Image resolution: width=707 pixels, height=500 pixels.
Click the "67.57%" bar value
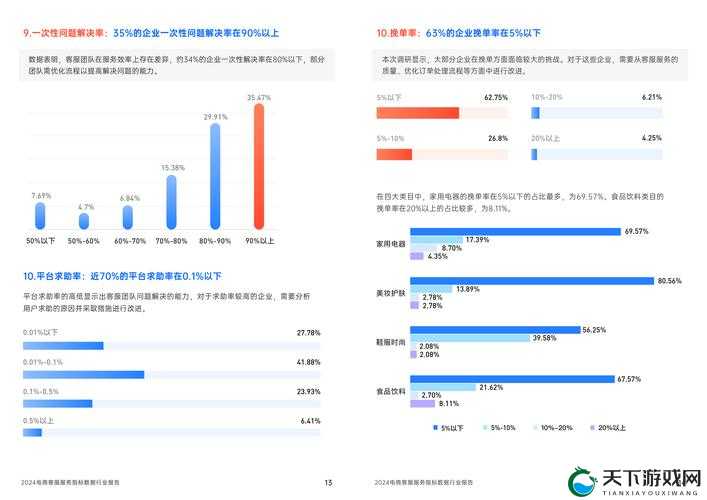coord(629,379)
